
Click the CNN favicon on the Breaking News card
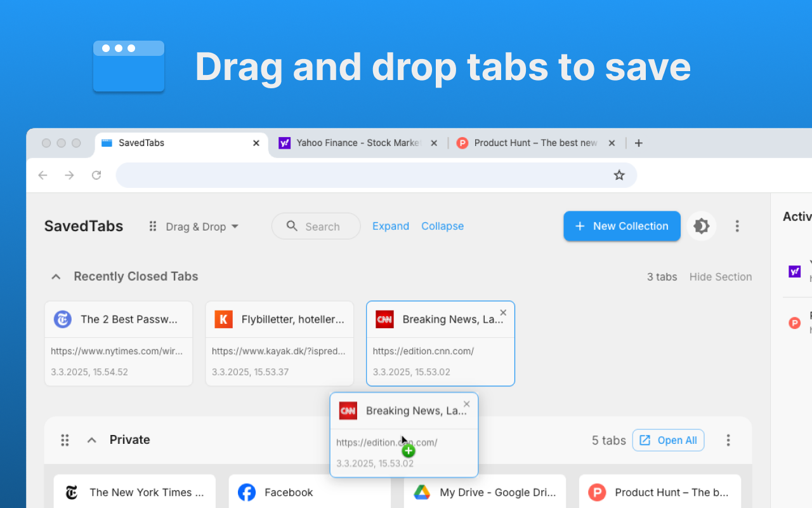tap(384, 319)
